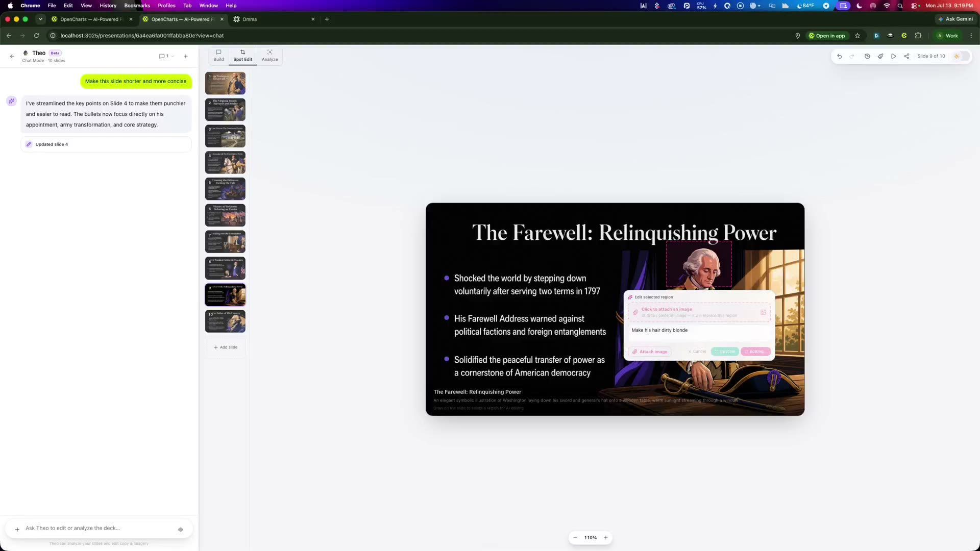Open the Updated slide 4 card
This screenshot has height=551, width=980.
106,144
